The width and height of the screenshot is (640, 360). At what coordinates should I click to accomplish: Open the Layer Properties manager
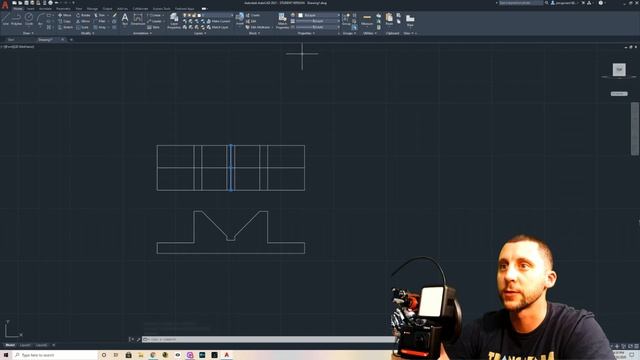pyautogui.click(x=174, y=20)
